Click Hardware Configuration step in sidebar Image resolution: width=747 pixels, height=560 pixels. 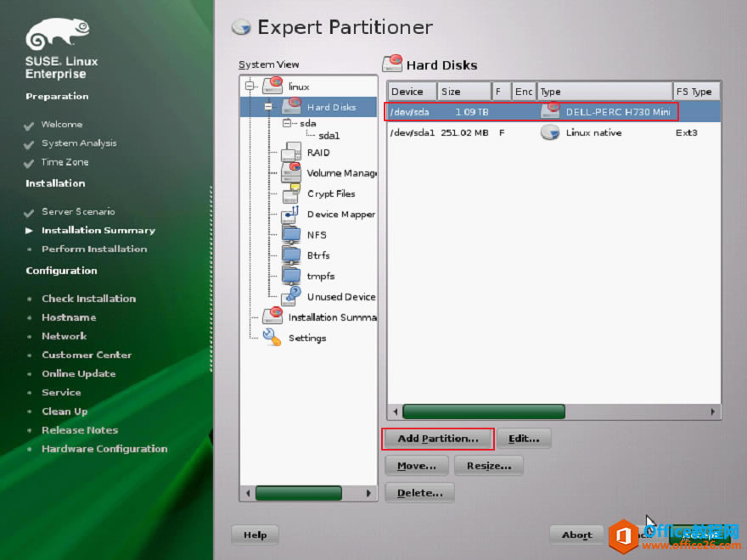[x=104, y=449]
